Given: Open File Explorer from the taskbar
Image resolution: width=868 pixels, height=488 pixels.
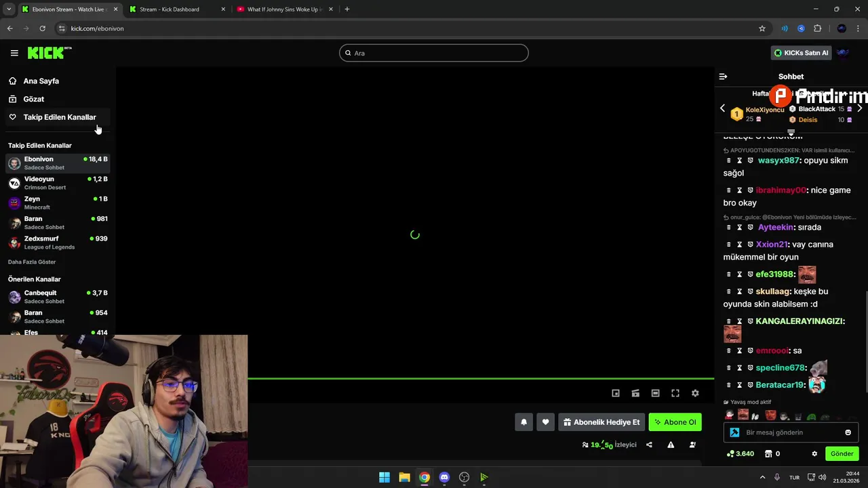Looking at the screenshot, I should click(404, 477).
